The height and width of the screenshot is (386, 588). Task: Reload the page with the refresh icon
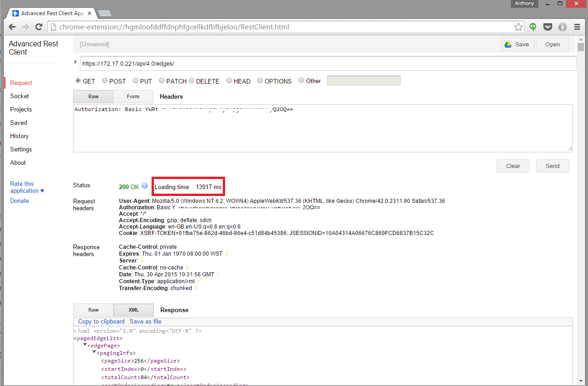click(x=39, y=27)
